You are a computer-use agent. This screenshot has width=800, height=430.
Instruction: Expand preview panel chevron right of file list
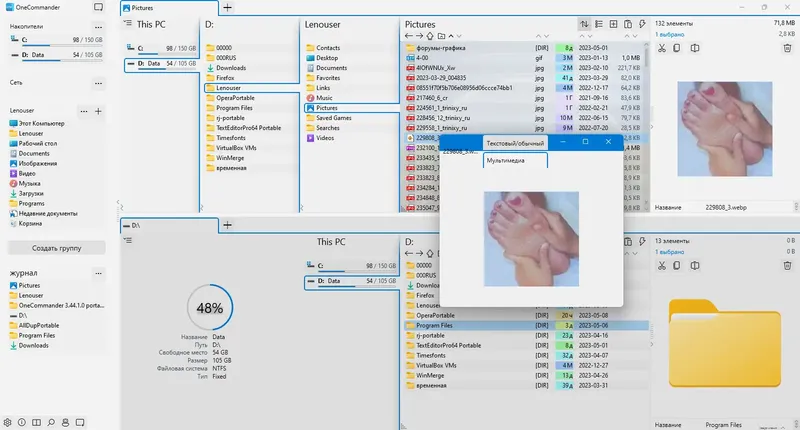(652, 127)
